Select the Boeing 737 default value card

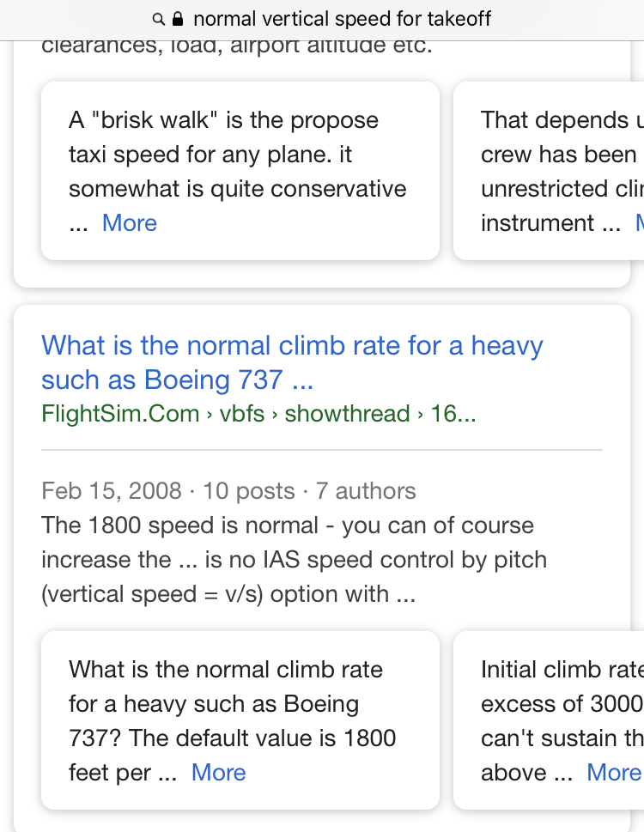tap(240, 720)
